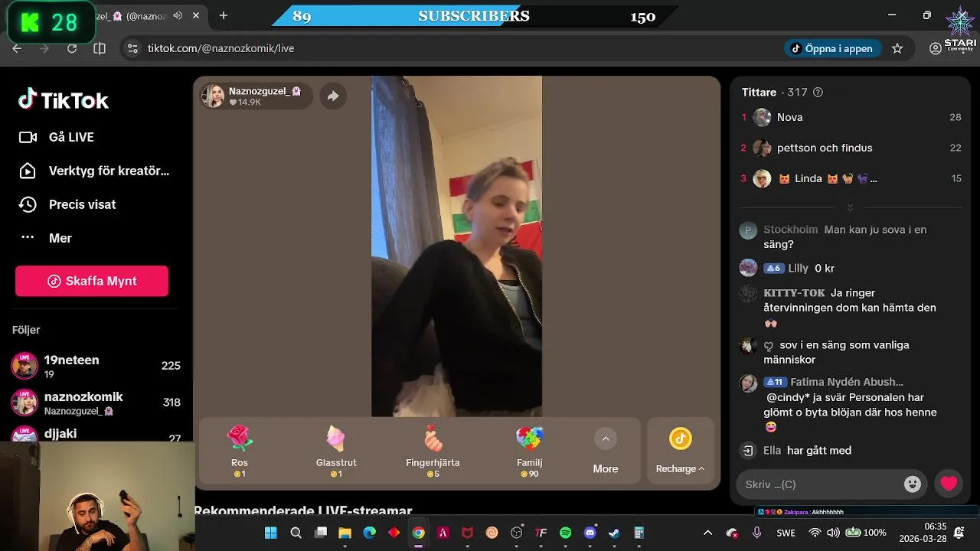This screenshot has width=980, height=551.
Task: Open Steam from taskbar
Action: tap(615, 533)
